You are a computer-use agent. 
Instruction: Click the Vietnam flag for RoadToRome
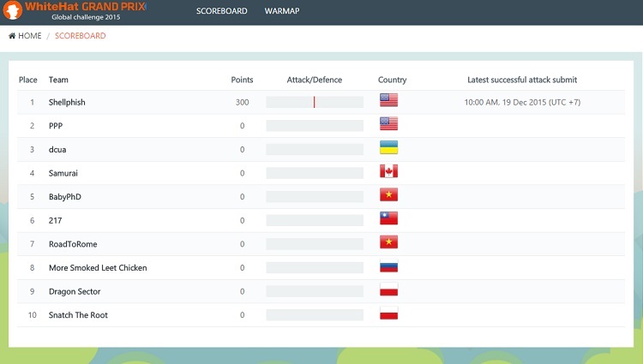(388, 242)
